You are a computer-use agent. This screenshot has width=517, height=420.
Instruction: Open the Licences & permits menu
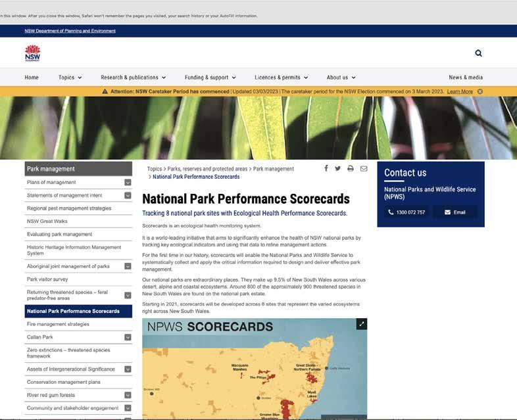pos(282,78)
